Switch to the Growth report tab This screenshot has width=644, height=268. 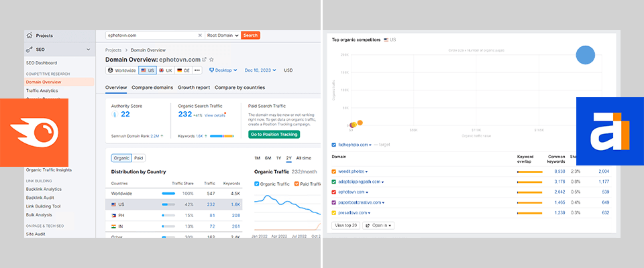[x=194, y=87]
